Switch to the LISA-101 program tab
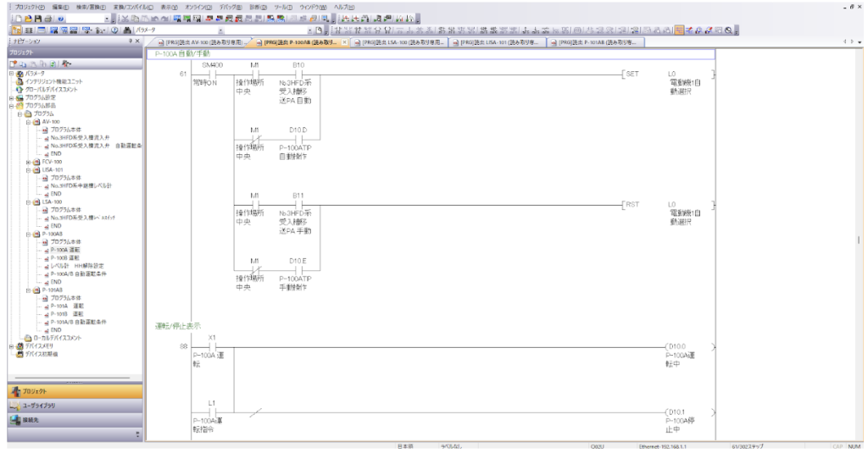Screen dimensions: 868x453 point(497,42)
